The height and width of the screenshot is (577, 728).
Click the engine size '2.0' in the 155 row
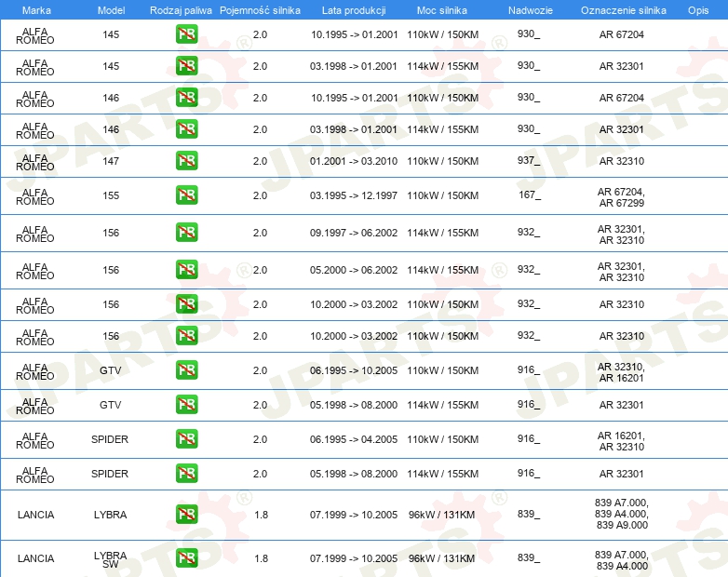(260, 195)
